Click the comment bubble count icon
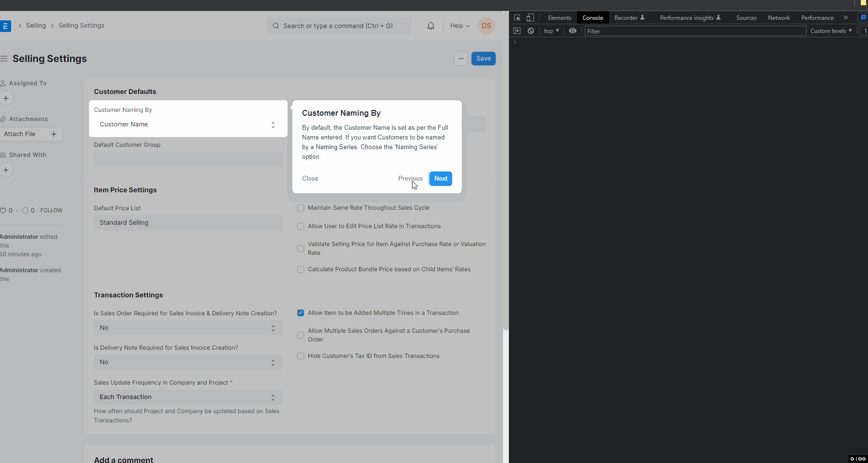868x463 pixels. 25,210
